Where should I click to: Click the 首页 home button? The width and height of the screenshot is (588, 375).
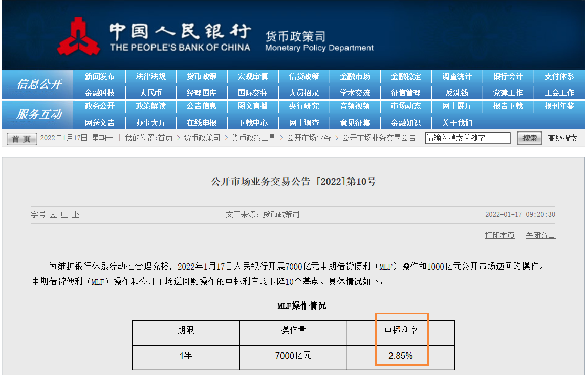click(22, 138)
